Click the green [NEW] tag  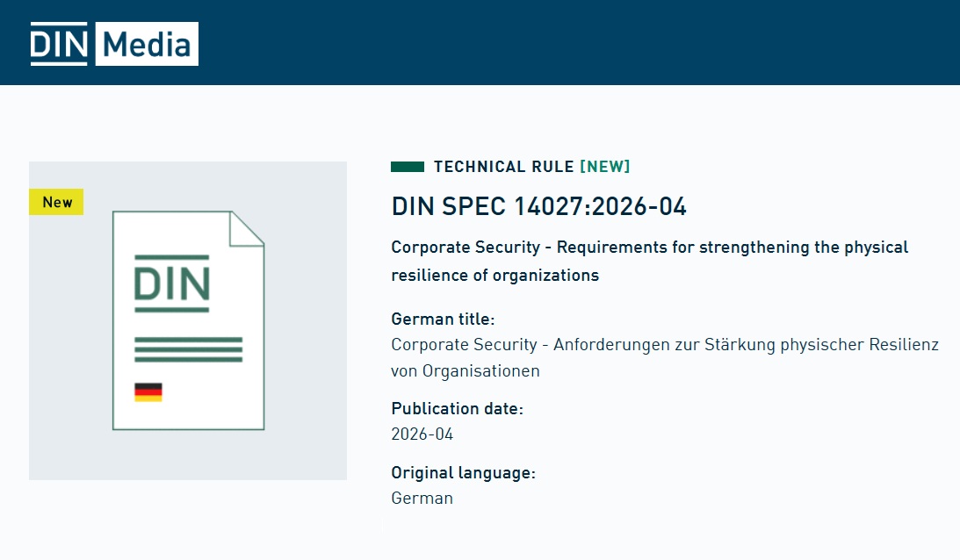coord(604,167)
